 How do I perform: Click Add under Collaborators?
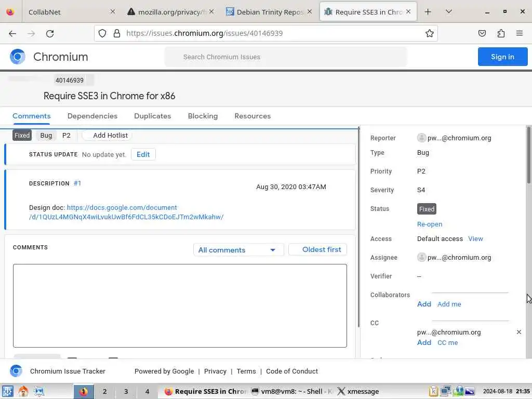pyautogui.click(x=424, y=304)
